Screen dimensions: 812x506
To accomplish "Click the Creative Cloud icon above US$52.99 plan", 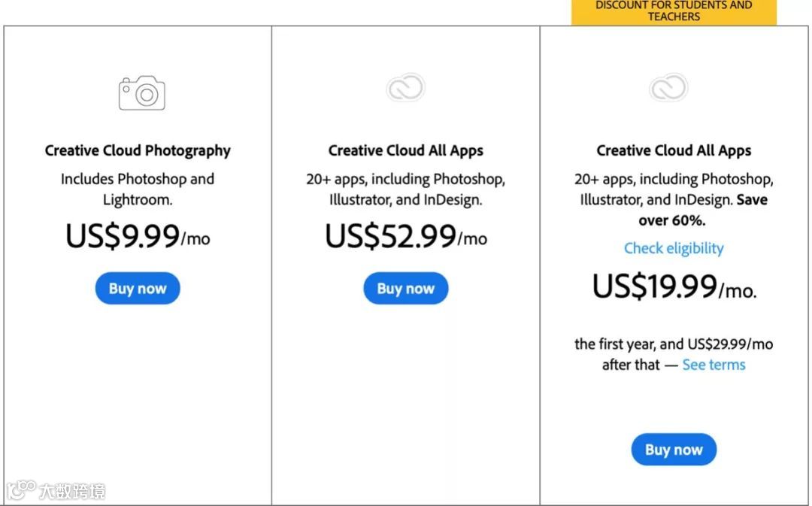I will (x=405, y=88).
